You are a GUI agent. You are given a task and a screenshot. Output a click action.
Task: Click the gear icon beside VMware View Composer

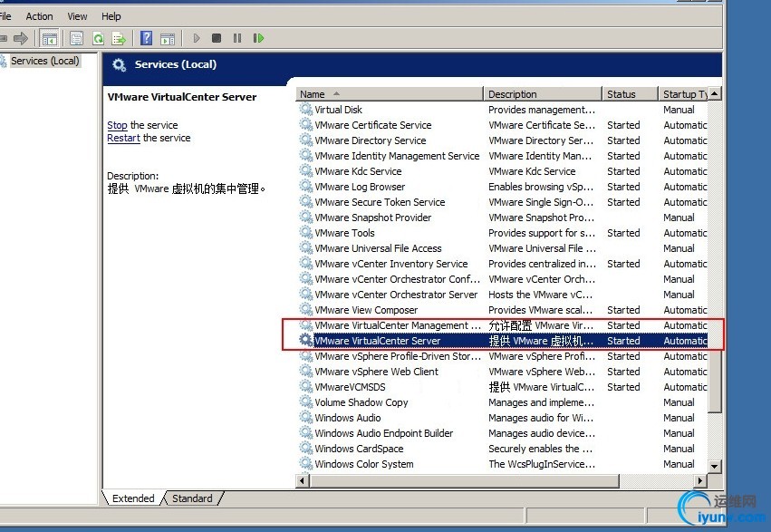[x=306, y=310]
